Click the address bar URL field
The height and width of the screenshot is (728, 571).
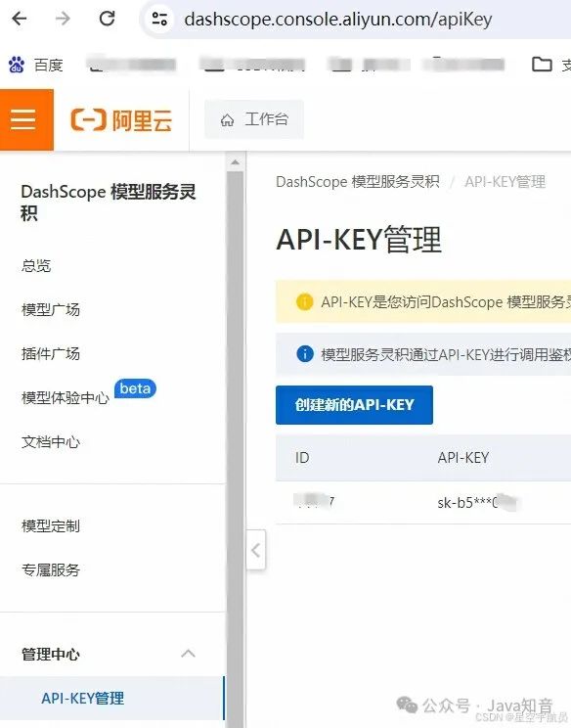click(338, 20)
